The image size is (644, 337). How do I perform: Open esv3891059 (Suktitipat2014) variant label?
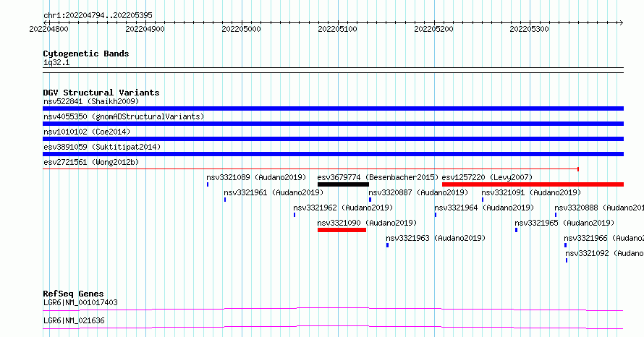[102, 147]
